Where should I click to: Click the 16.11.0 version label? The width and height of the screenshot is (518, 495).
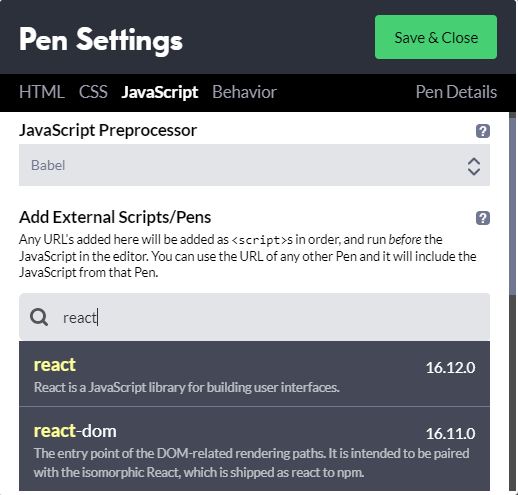[450, 433]
